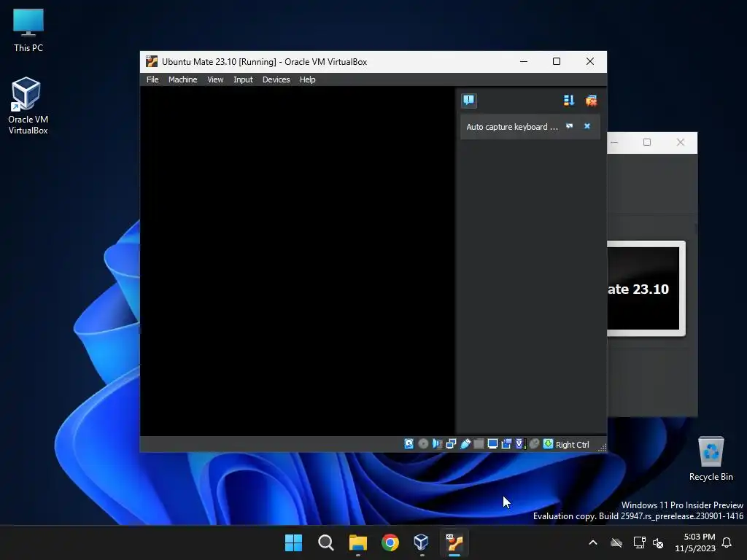Open the Input menu
747x560 pixels.
pyautogui.click(x=243, y=79)
